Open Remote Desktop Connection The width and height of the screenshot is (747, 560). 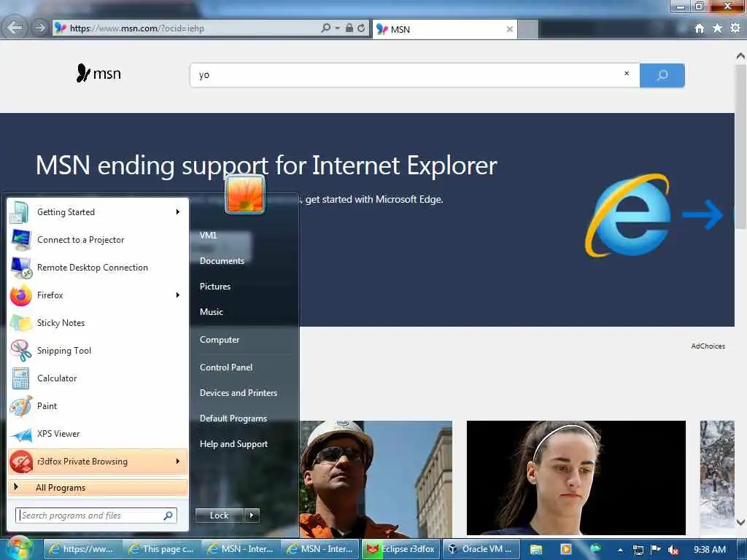click(x=98, y=267)
